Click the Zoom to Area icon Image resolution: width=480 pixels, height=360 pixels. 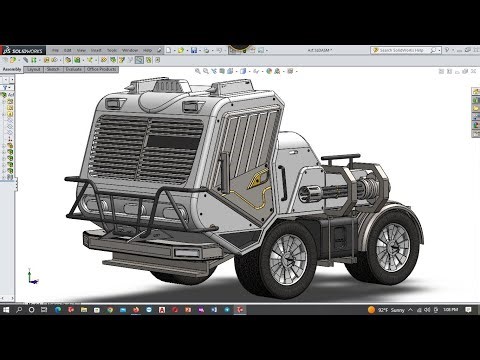(206, 71)
